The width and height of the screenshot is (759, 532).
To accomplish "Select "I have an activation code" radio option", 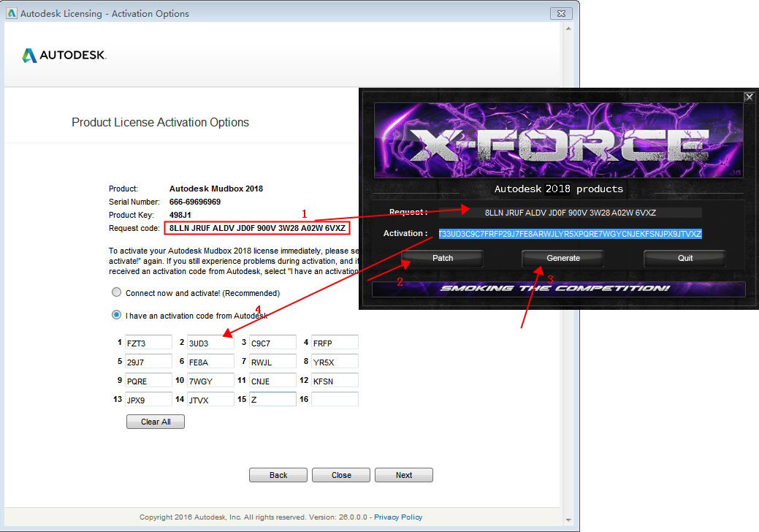I will tap(116, 316).
